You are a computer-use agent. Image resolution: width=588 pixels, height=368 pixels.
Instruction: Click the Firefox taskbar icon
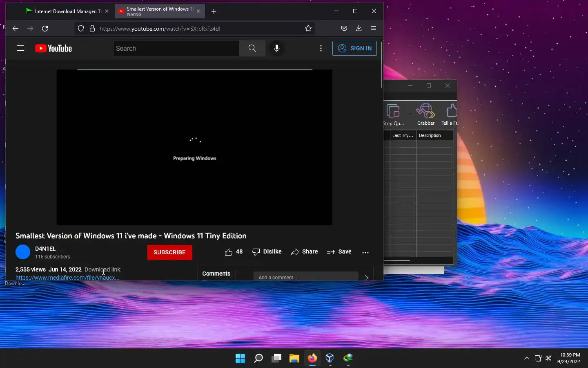tap(312, 358)
